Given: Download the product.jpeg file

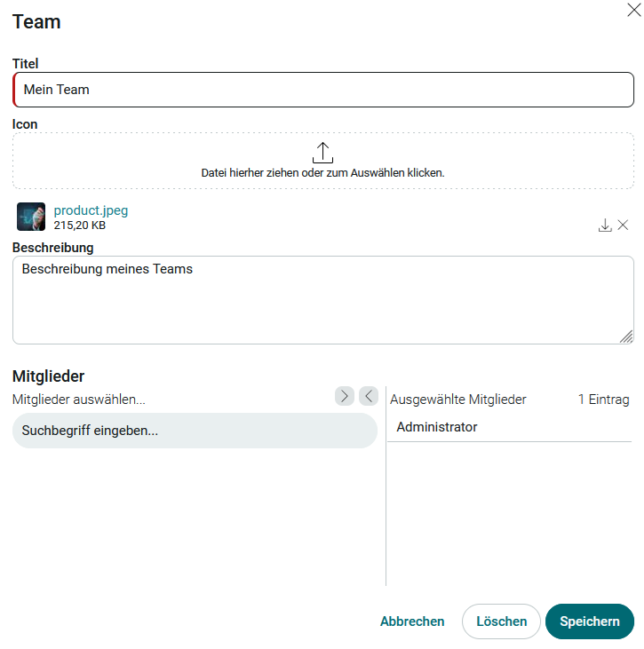Looking at the screenshot, I should 605,226.
